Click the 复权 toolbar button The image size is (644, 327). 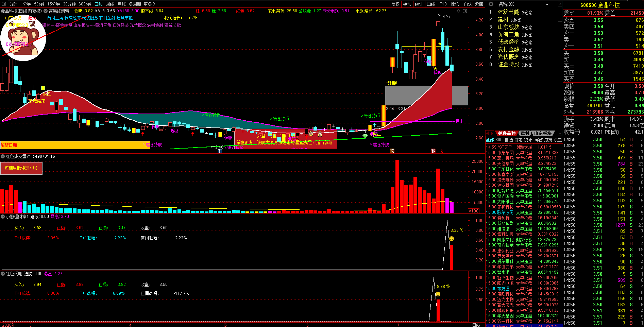[396, 4]
